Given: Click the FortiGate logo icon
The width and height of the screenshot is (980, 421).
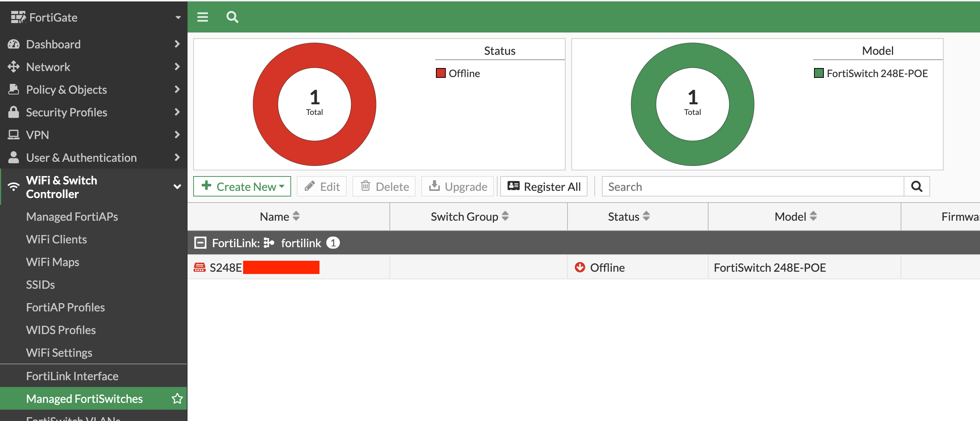Looking at the screenshot, I should (x=18, y=17).
